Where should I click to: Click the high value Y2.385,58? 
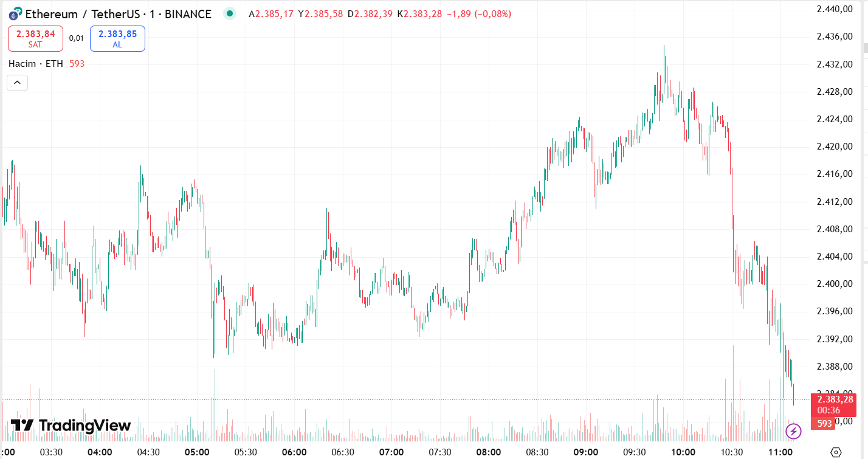[321, 14]
